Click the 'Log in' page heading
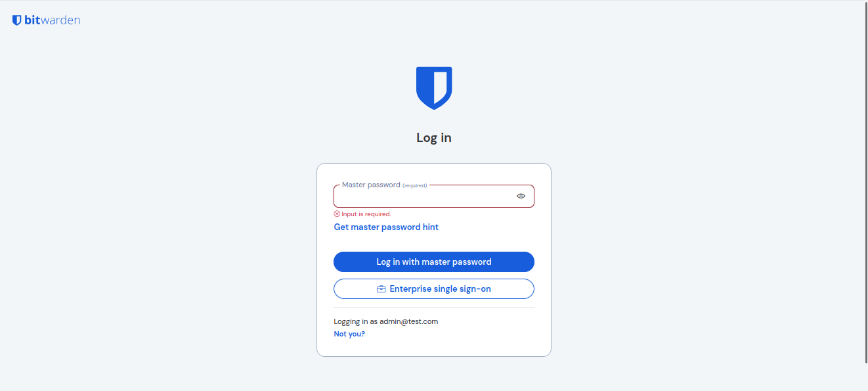Image resolution: width=868 pixels, height=391 pixels. (x=434, y=138)
